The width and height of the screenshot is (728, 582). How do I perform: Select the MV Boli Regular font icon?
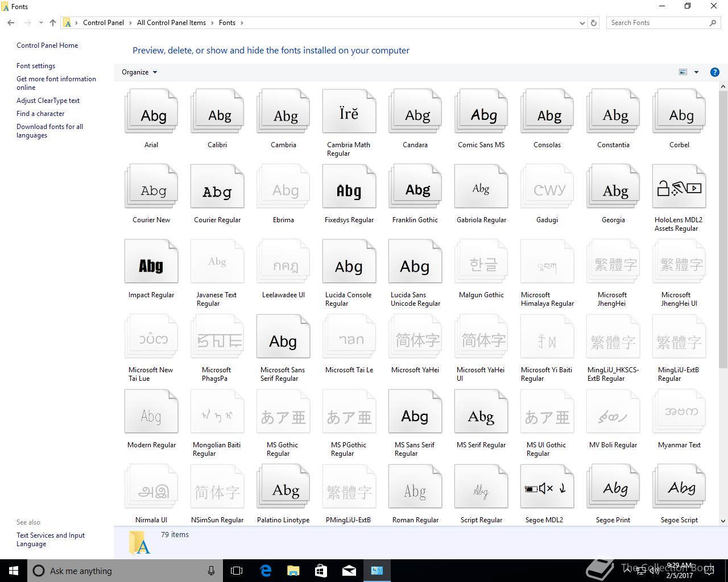pyautogui.click(x=613, y=411)
